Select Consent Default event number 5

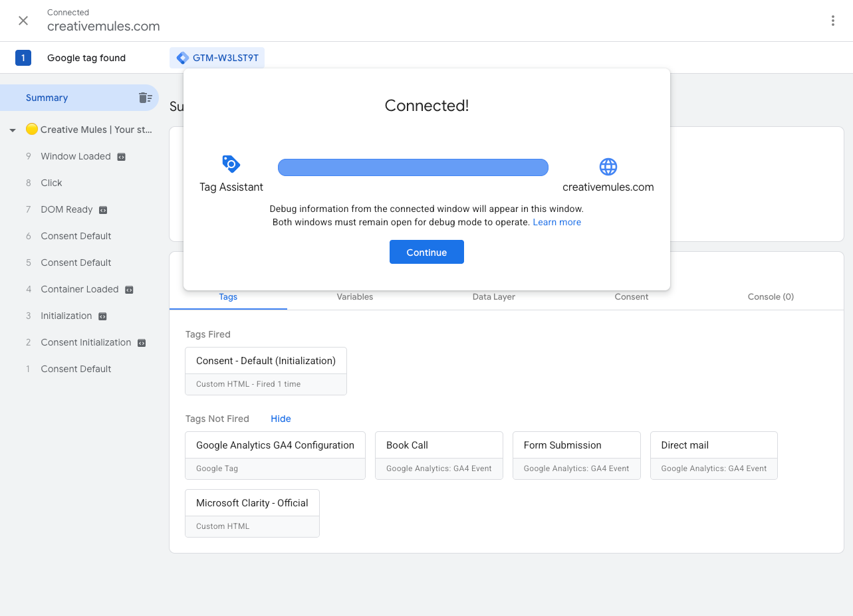(x=76, y=262)
